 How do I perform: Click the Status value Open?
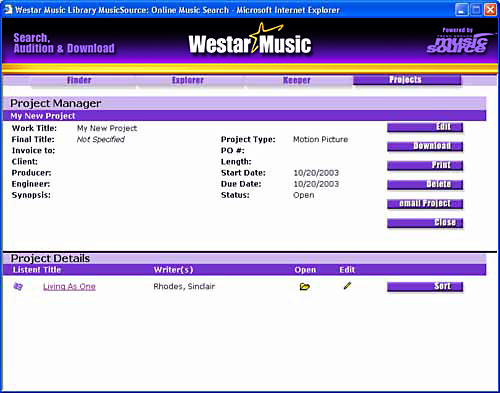pyautogui.click(x=303, y=195)
